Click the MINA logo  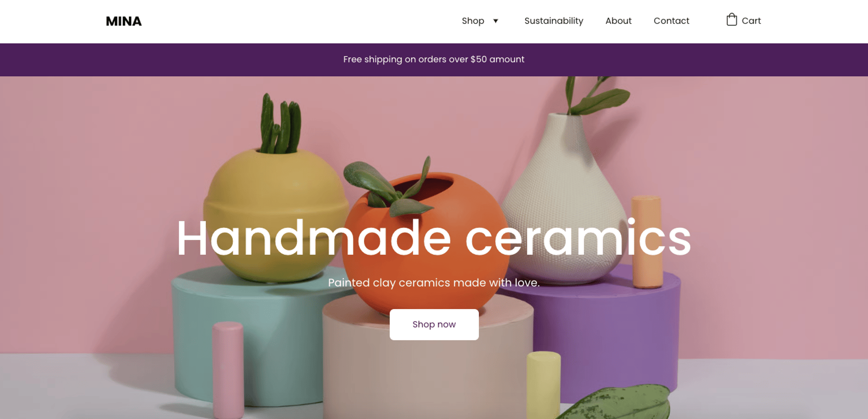tap(123, 21)
